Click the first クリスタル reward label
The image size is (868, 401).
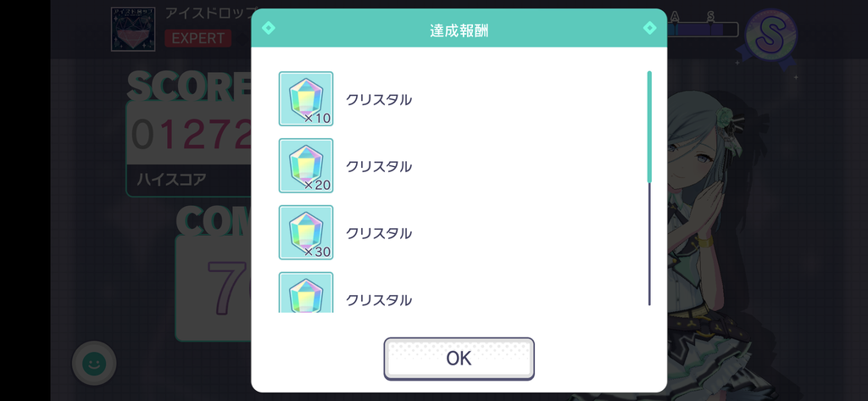379,100
